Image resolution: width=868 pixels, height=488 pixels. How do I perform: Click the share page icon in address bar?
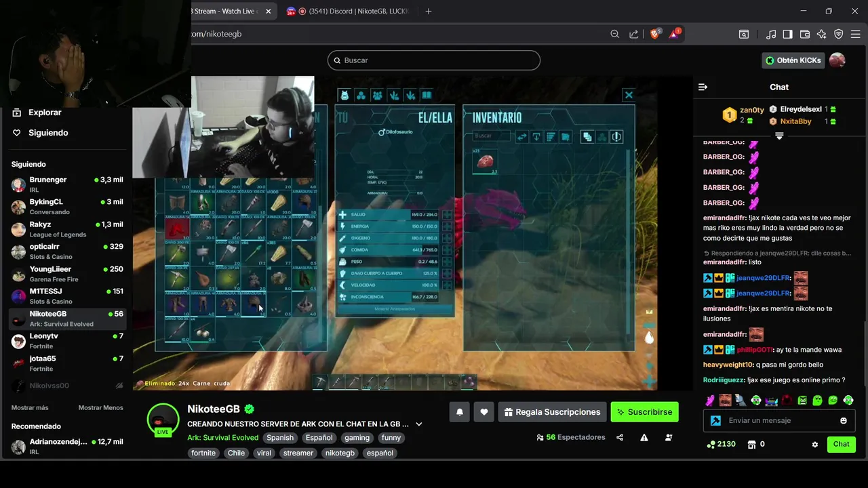(633, 34)
